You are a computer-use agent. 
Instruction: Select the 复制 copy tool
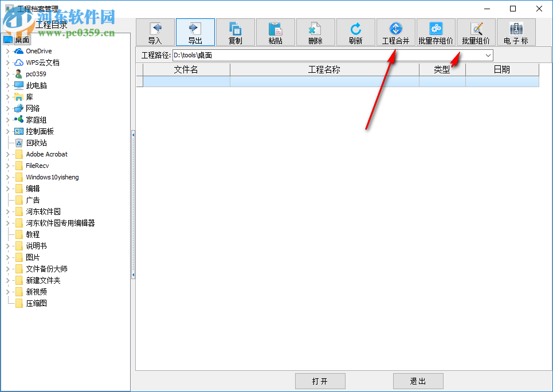(x=235, y=32)
